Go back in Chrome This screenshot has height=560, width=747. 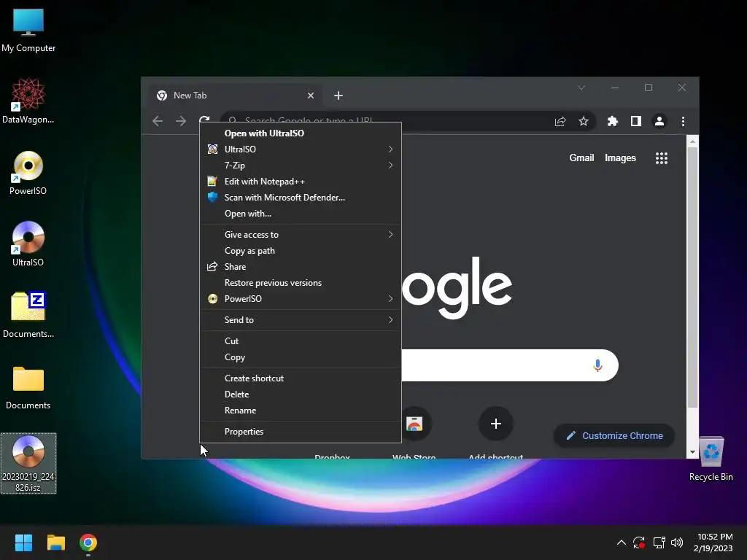(x=158, y=121)
